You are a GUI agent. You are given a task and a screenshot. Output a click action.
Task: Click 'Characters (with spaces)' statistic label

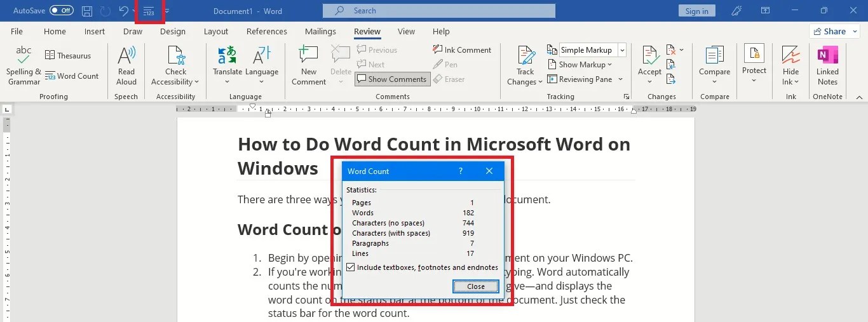(391, 233)
